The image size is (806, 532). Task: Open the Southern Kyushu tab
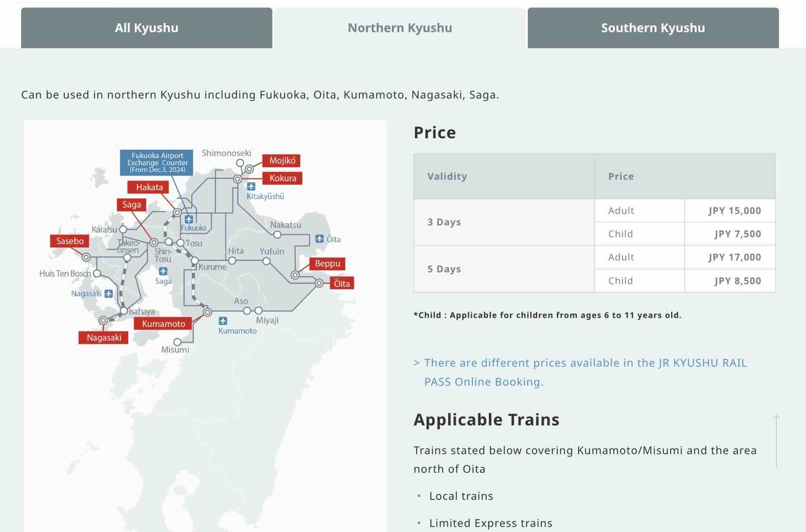point(652,27)
